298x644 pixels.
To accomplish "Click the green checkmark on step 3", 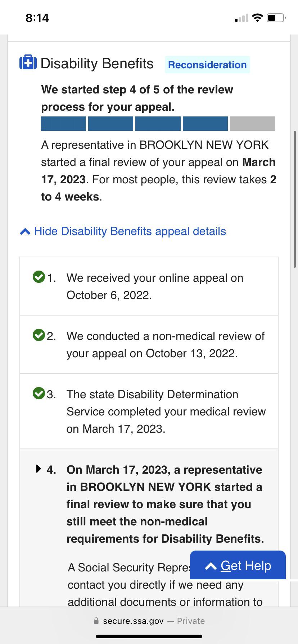I will (x=39, y=394).
